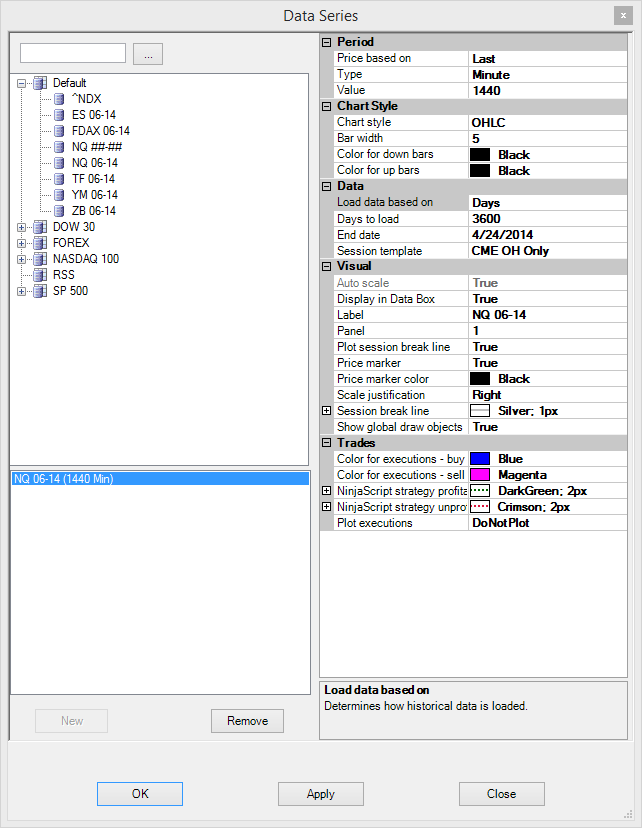Collapse the Trades property section
This screenshot has height=828, width=643.
(327, 443)
